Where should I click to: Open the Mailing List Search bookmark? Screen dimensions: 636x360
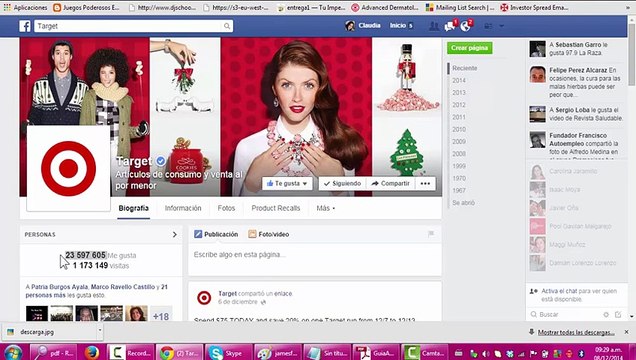(x=460, y=7)
